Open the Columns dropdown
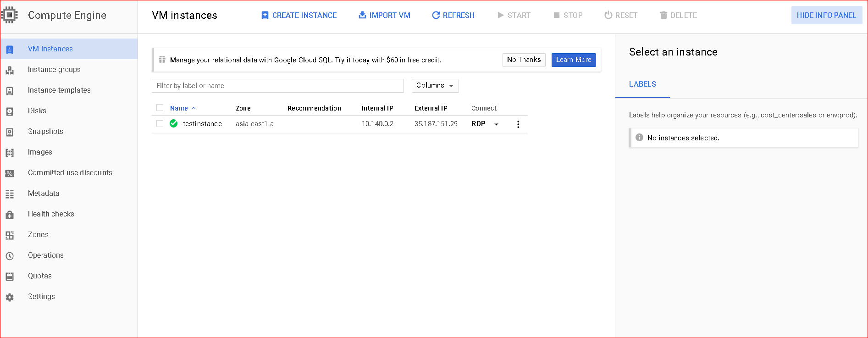 [x=435, y=86]
